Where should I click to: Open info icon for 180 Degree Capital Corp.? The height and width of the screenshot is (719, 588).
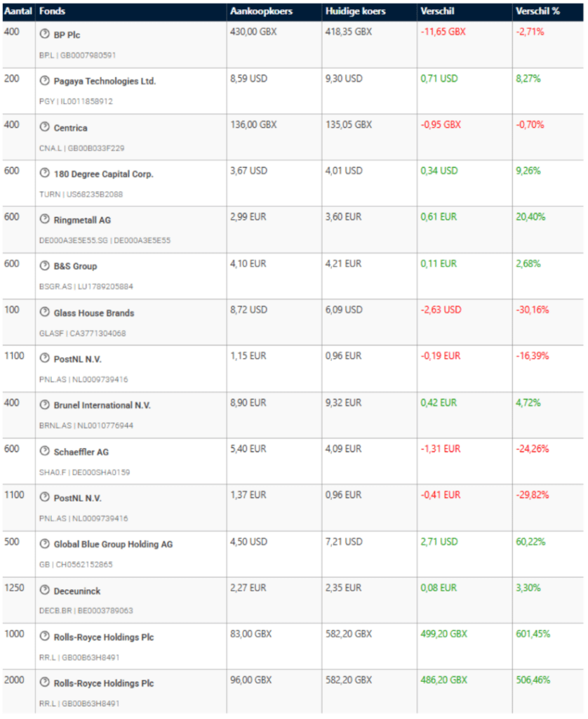coord(45,173)
